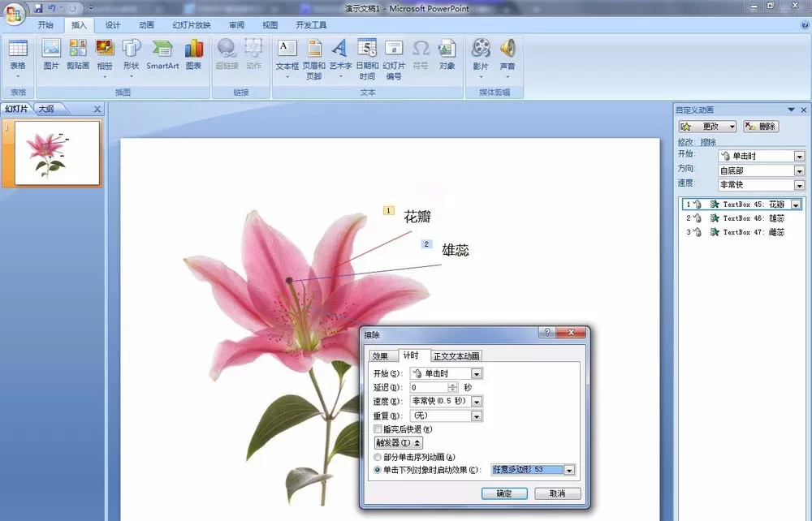Close the slides/outline pane

tap(97, 110)
